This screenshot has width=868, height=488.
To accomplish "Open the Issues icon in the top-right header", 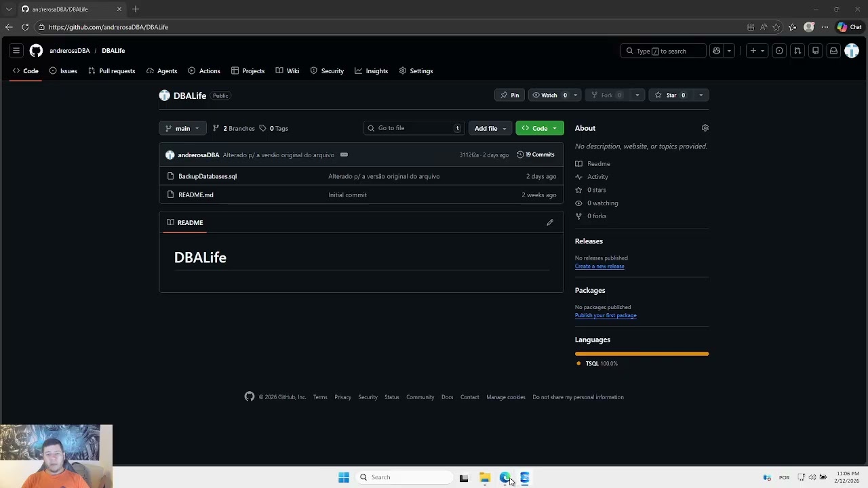I will (779, 51).
